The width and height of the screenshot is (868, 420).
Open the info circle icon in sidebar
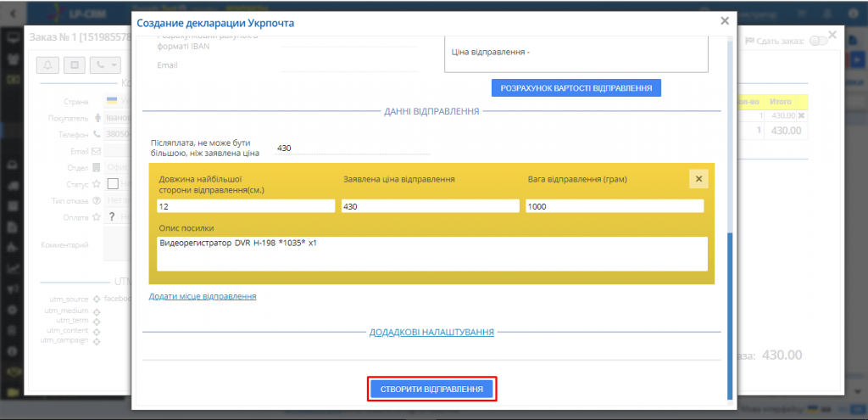click(13, 352)
